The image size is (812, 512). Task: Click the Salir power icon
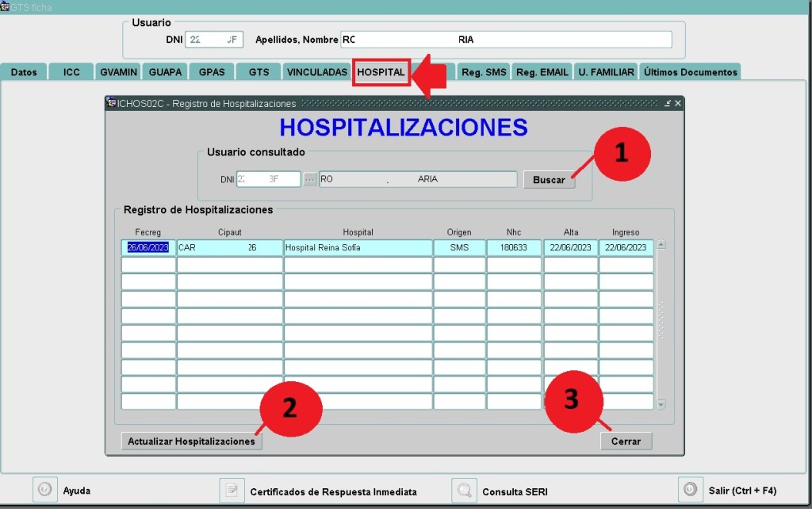[690, 490]
